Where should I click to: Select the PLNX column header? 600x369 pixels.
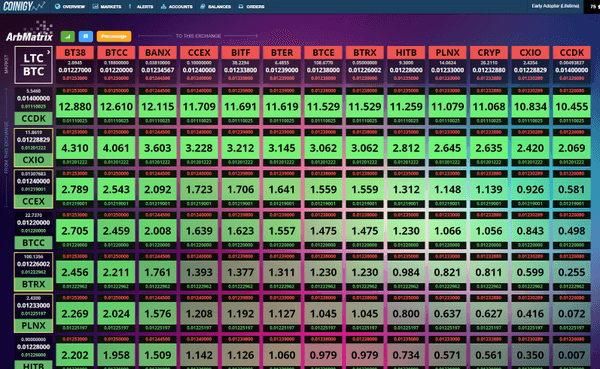click(x=447, y=52)
